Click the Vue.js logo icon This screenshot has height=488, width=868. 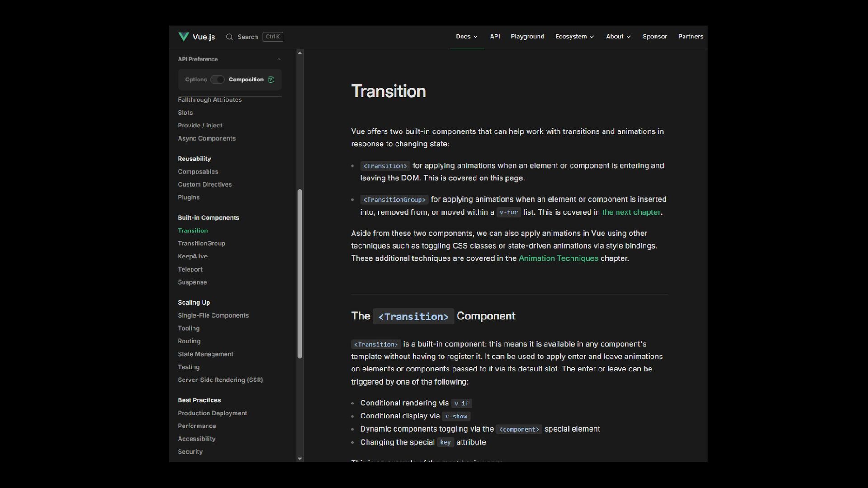pos(184,37)
